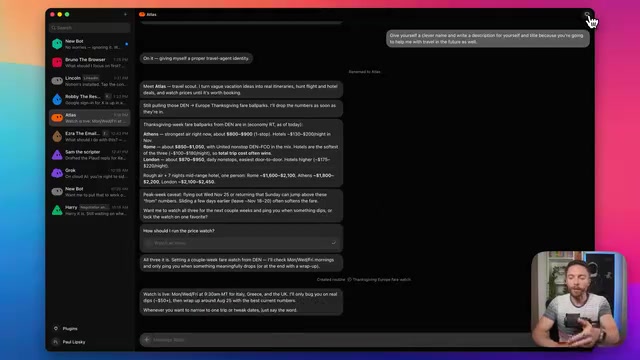Click the "Give yourself a clever name" message
640x360 pixels.
tap(488, 39)
